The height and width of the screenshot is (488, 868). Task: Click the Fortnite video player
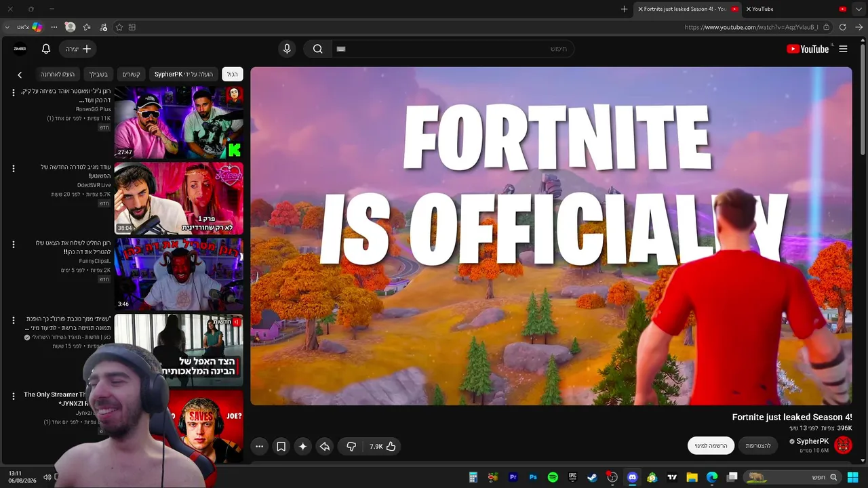(x=551, y=236)
